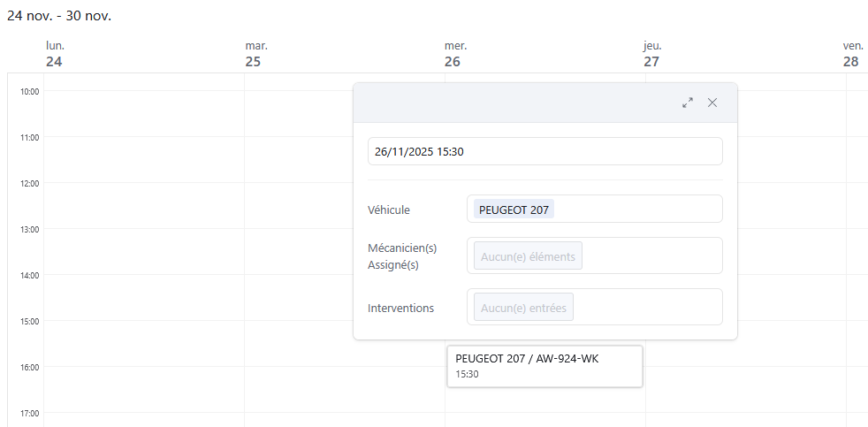
Task: Click the 26/11/2025 15:30 date field
Action: click(544, 151)
